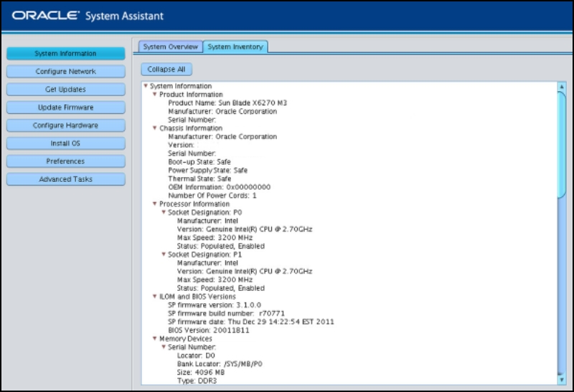The height and width of the screenshot is (392, 574).
Task: Go to Configure Hardware
Action: [65, 125]
